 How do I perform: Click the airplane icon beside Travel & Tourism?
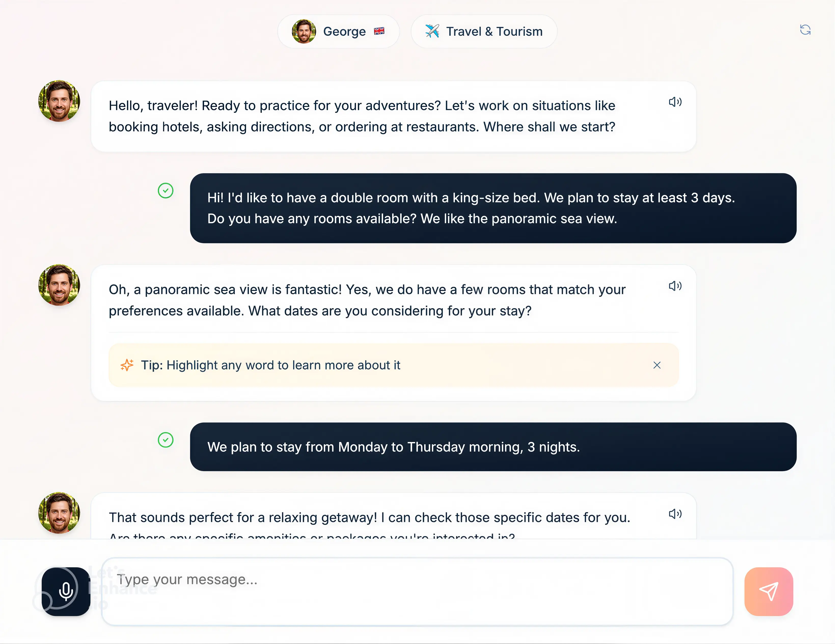coord(432,31)
